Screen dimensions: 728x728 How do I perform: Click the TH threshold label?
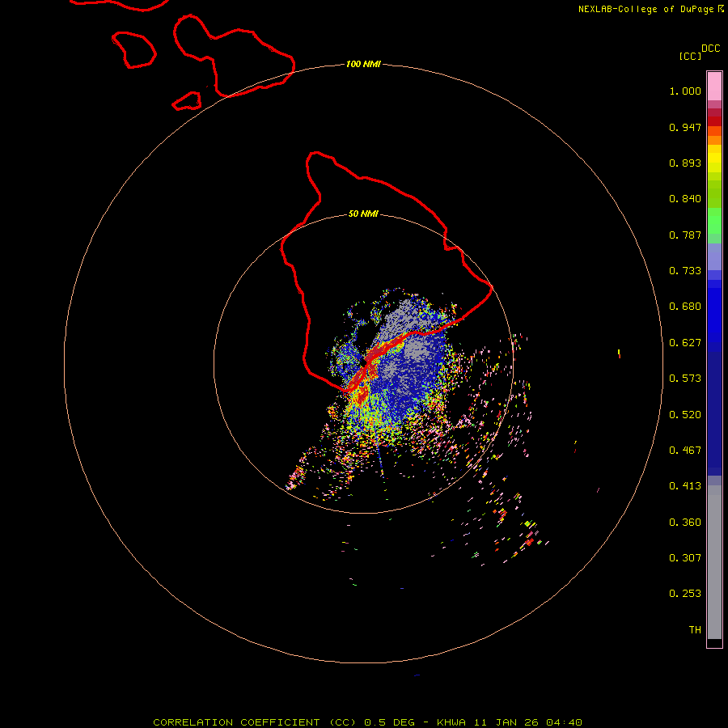[x=695, y=630]
